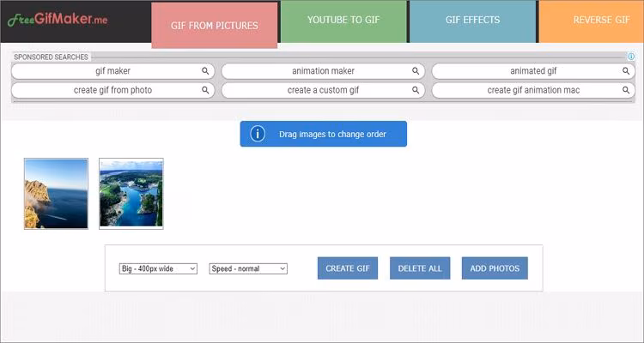The image size is (644, 343).
Task: Click the info circle icon in blue banner
Action: (258, 134)
